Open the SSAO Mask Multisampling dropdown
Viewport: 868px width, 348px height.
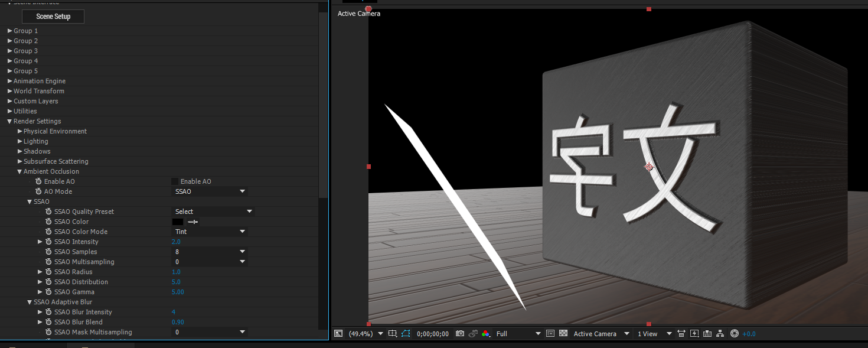[x=210, y=332]
